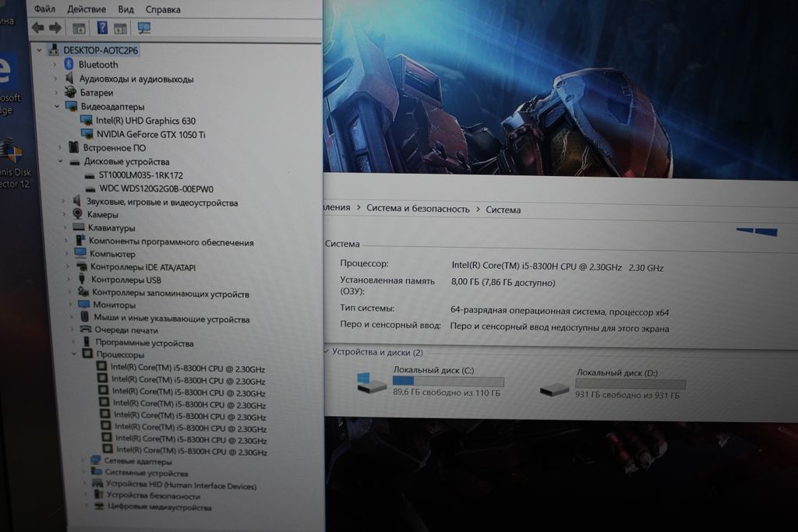Collapse the Процессоры node
Image resolution: width=798 pixels, height=532 pixels.
tap(74, 354)
